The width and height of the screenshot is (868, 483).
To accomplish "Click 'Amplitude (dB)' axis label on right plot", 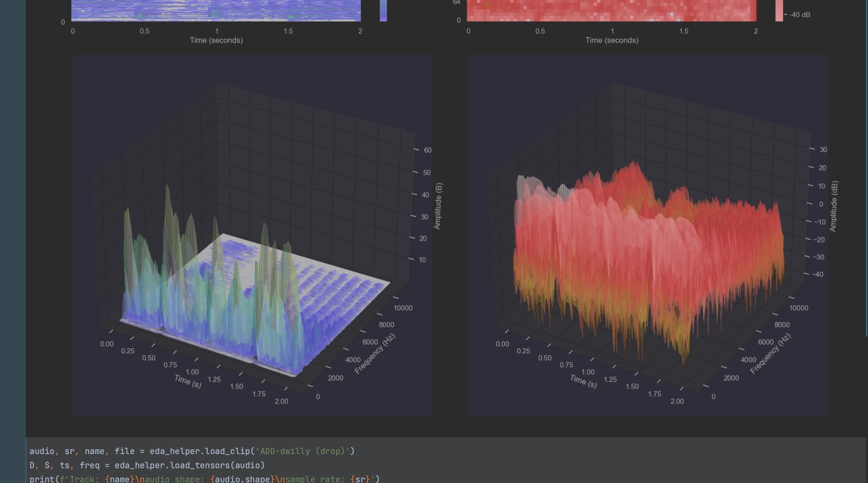I will [x=834, y=206].
